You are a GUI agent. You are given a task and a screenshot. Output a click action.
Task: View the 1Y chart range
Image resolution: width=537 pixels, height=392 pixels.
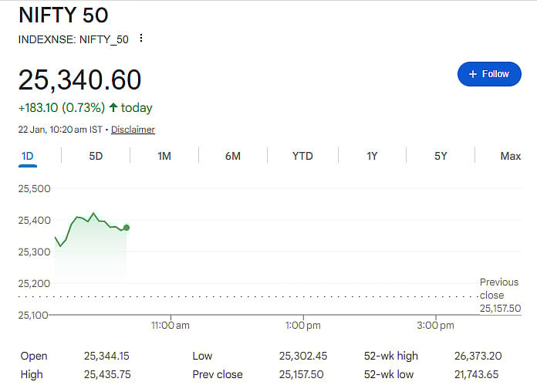point(372,156)
